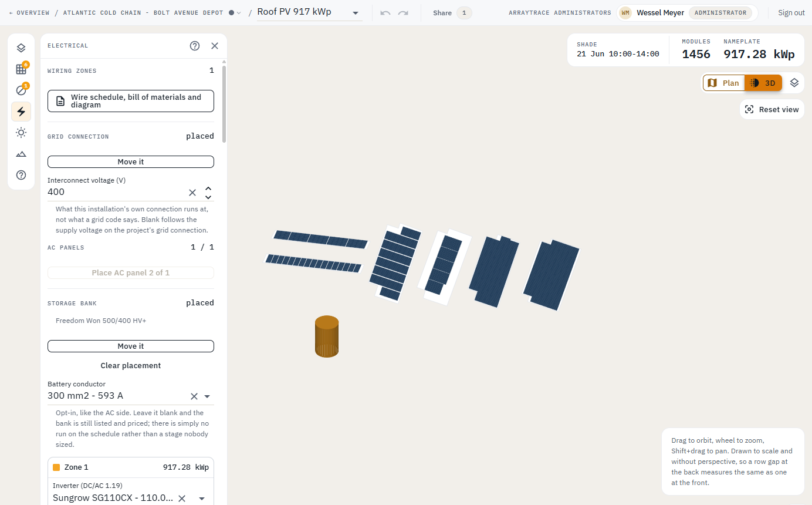Open the terrain mountains tool
The width and height of the screenshot is (812, 505).
coord(21,154)
